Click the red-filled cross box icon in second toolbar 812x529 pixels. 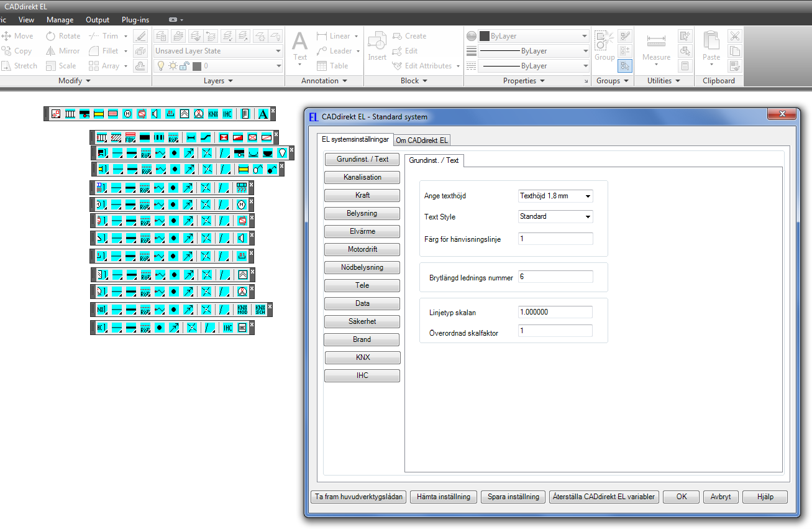[x=224, y=137]
